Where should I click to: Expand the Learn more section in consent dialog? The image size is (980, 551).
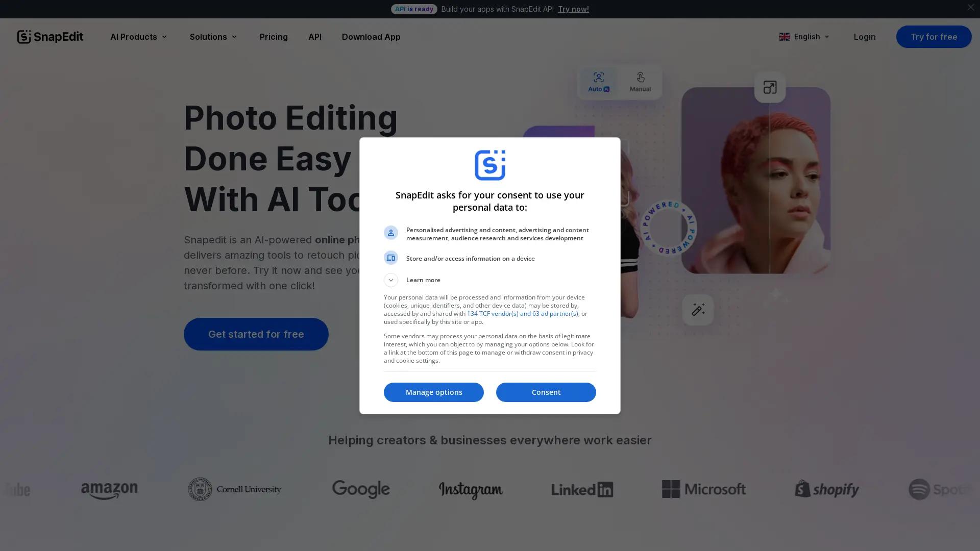tap(390, 280)
